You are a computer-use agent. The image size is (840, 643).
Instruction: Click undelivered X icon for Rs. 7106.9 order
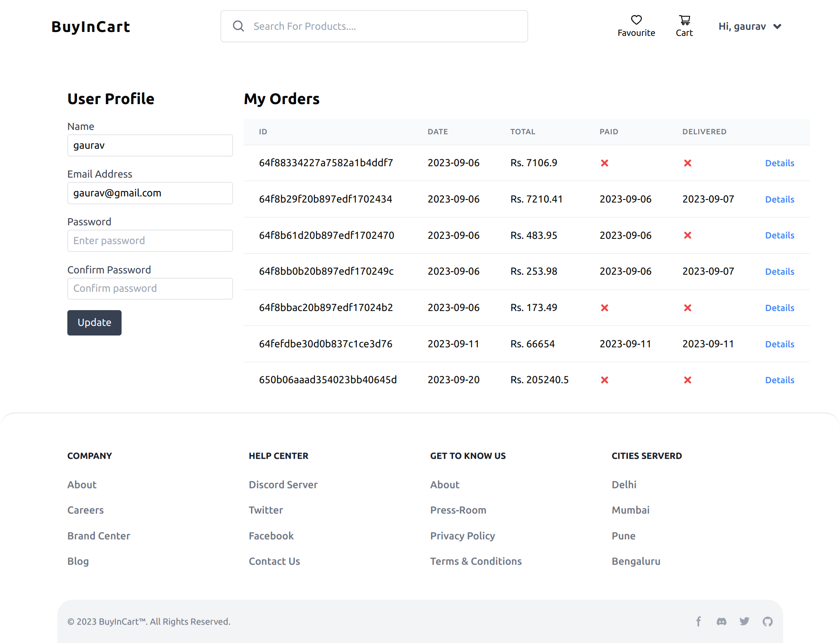pos(687,163)
